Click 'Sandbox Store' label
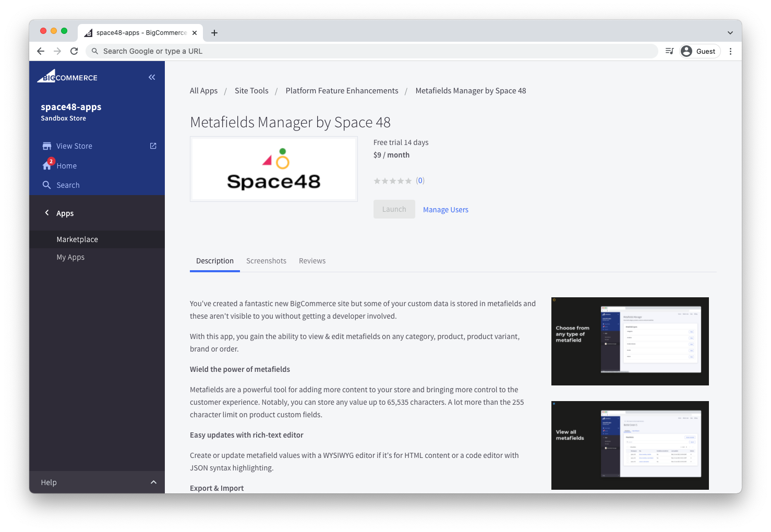Screen dimensions: 771x532 [x=64, y=118]
